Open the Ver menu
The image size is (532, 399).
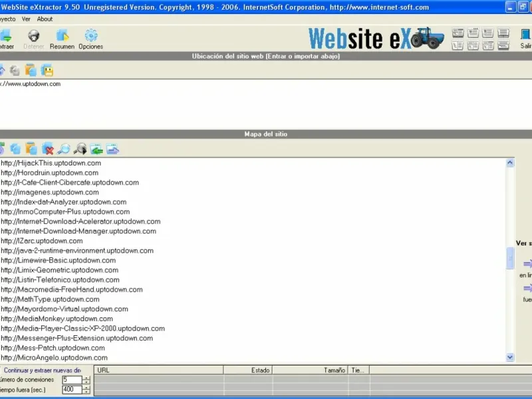26,19
